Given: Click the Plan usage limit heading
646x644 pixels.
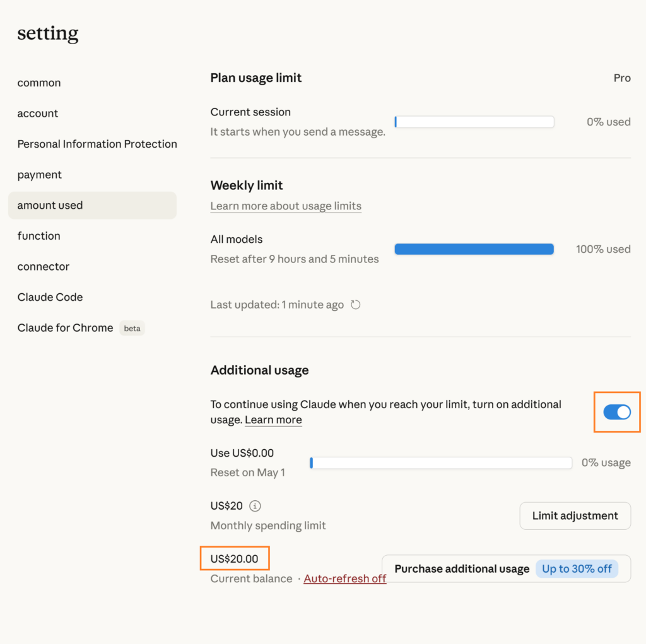Looking at the screenshot, I should pyautogui.click(x=256, y=78).
